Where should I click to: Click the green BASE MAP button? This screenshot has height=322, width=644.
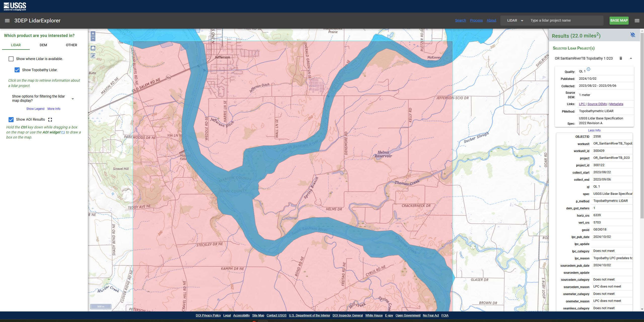619,21
